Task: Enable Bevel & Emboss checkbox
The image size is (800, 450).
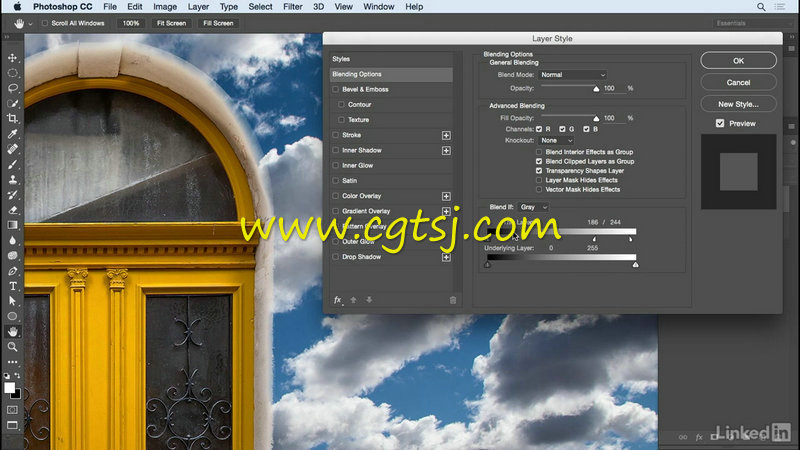Action: point(335,89)
